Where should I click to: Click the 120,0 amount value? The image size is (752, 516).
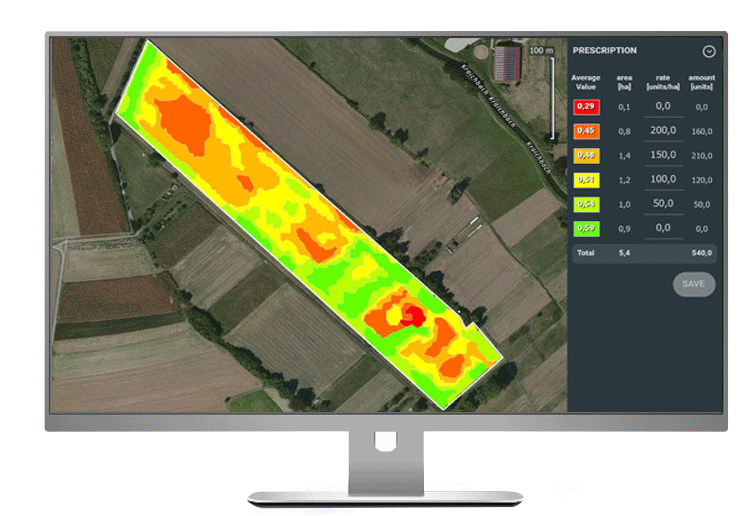click(x=702, y=180)
